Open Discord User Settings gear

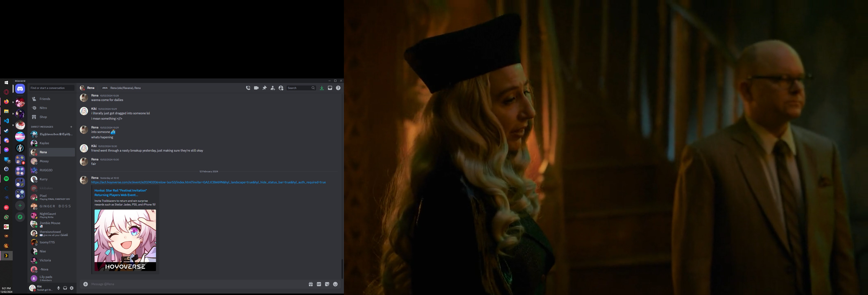tap(71, 288)
